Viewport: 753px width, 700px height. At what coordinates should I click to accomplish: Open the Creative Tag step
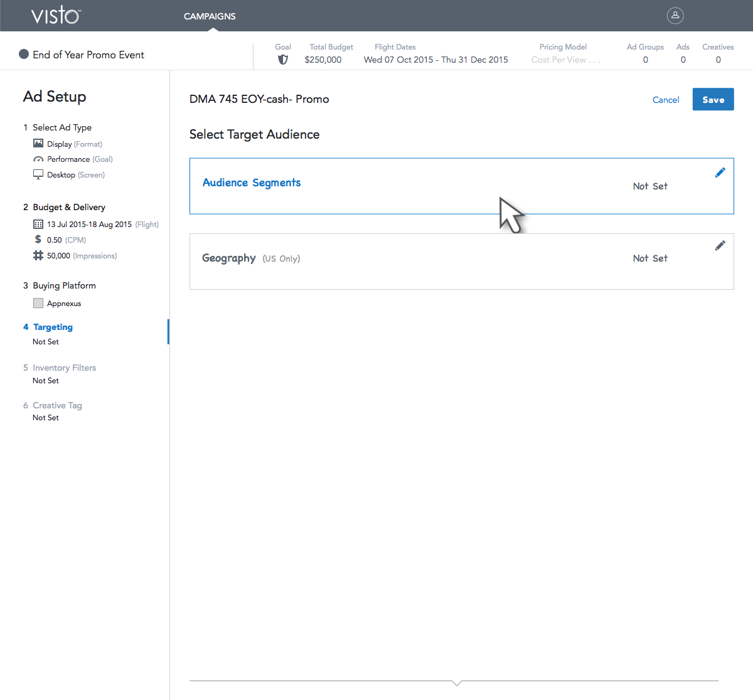[x=57, y=405]
